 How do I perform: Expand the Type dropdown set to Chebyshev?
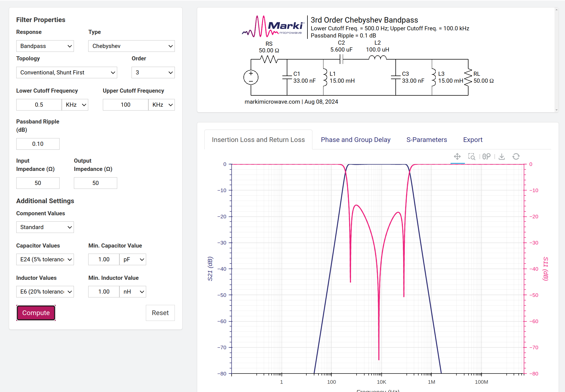131,46
